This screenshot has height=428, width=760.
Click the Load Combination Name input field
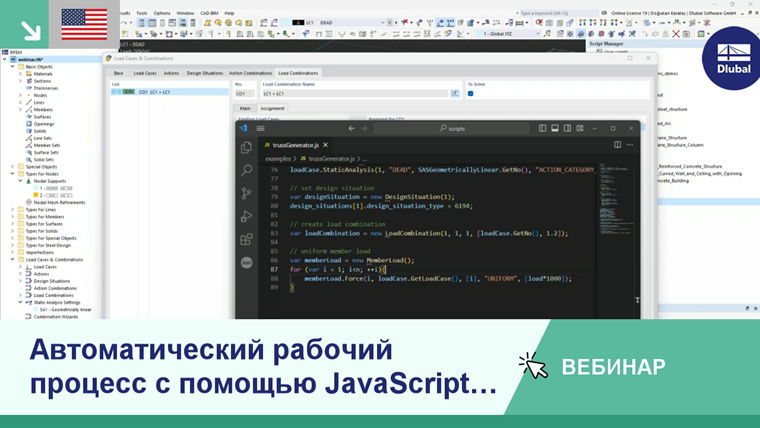[x=354, y=94]
